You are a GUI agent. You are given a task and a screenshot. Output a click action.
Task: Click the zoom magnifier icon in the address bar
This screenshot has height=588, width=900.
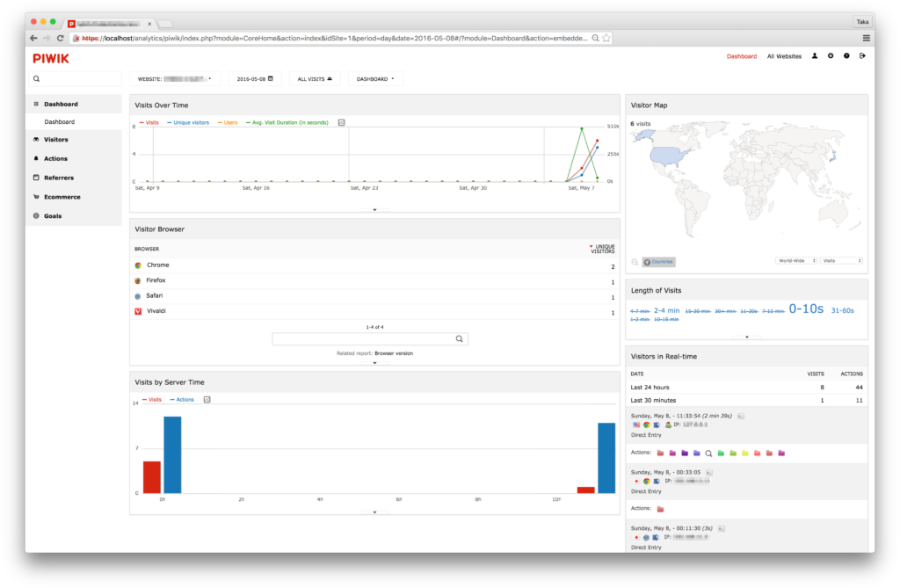click(x=595, y=38)
